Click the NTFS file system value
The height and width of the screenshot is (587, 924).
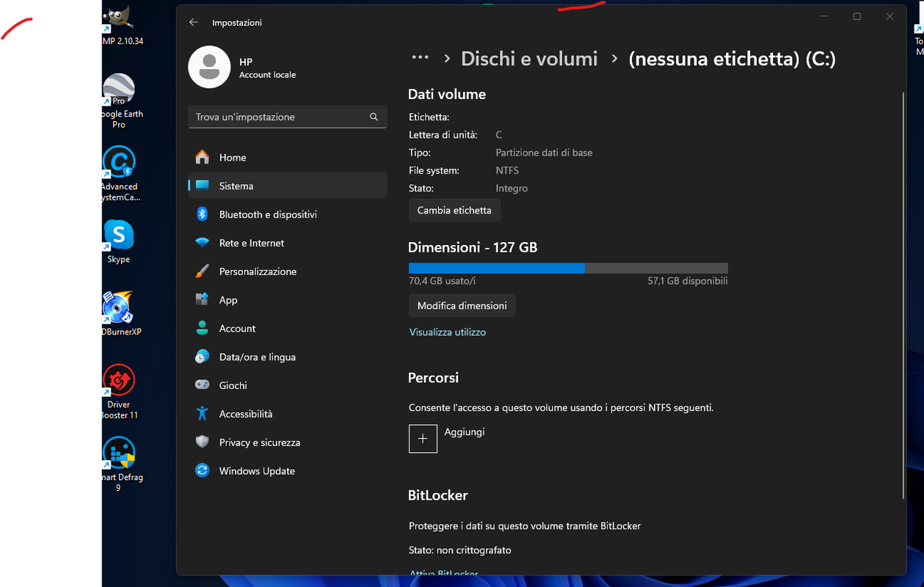[x=507, y=170]
